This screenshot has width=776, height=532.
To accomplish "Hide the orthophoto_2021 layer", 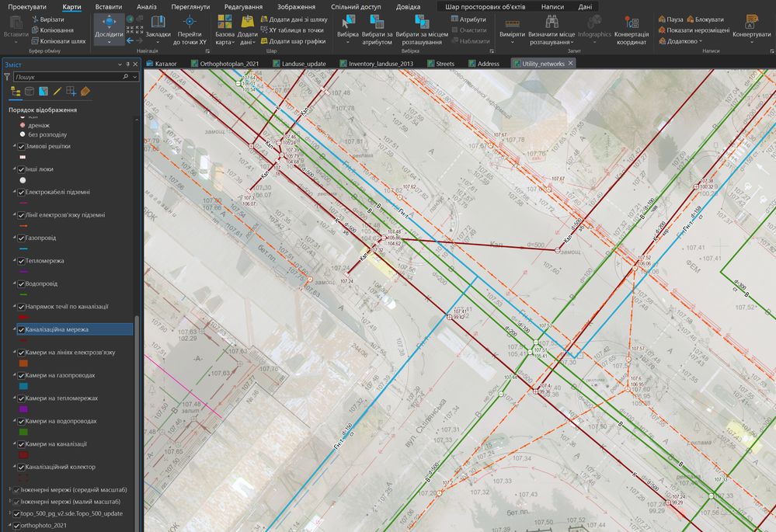I will tap(16, 526).
